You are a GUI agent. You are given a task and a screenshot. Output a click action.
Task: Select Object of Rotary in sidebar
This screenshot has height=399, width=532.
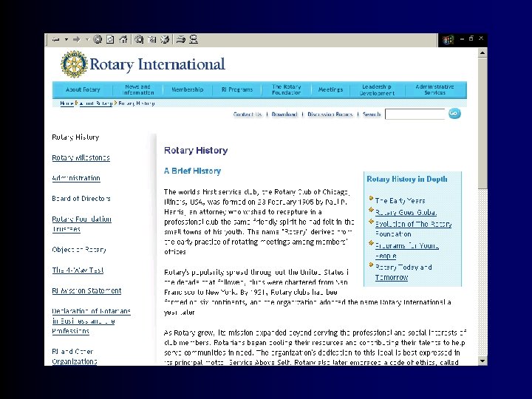click(79, 250)
